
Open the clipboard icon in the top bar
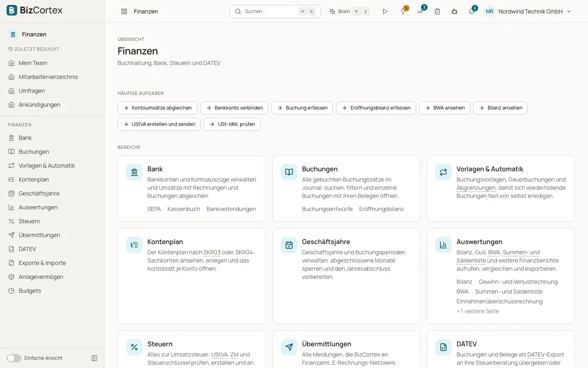point(437,11)
